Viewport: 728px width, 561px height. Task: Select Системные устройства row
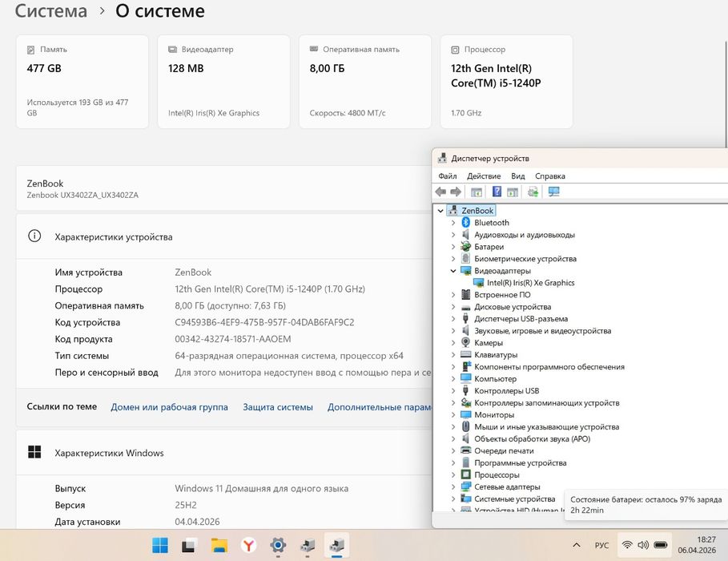(515, 498)
